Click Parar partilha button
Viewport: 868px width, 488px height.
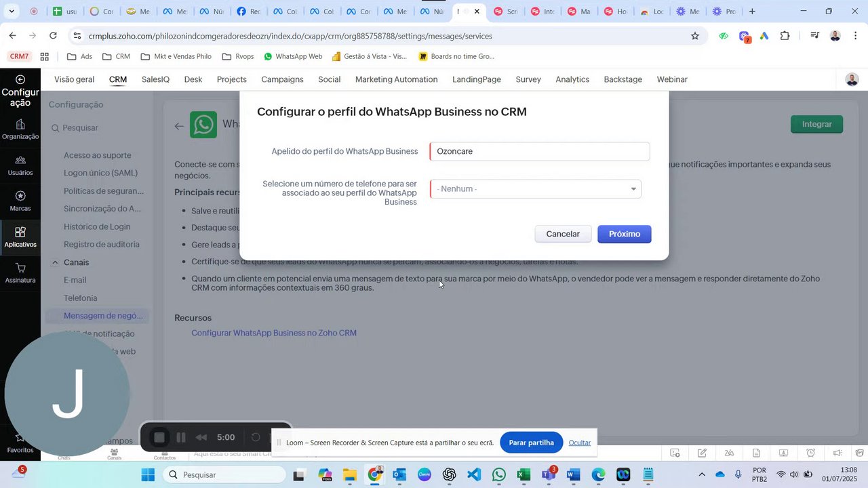tap(531, 443)
